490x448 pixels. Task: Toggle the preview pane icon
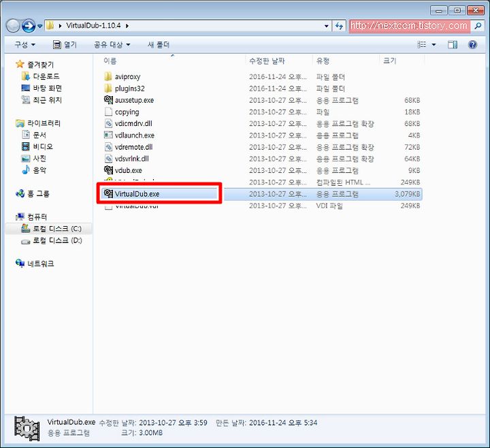452,45
